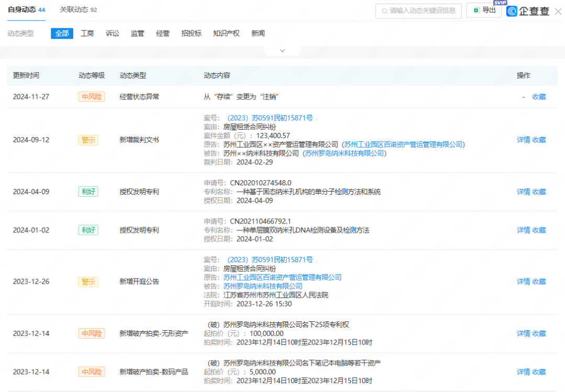This screenshot has width=565, height=392.
Task: Select the 招投标 filter
Action: click(191, 33)
